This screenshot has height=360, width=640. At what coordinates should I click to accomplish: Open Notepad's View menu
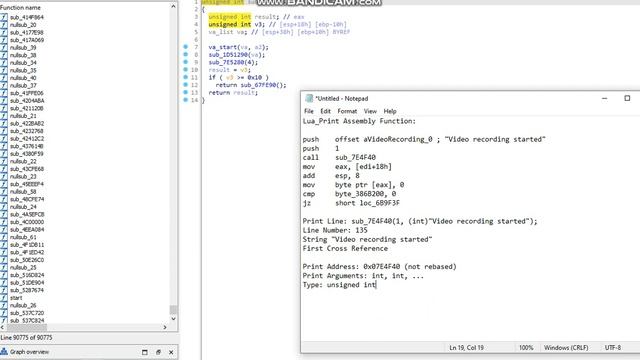(x=370, y=111)
